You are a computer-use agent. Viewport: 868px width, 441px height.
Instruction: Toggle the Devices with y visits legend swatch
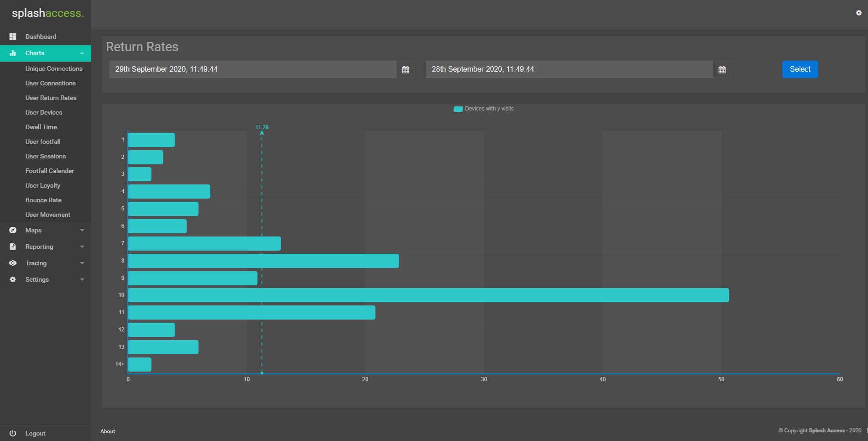tap(458, 109)
